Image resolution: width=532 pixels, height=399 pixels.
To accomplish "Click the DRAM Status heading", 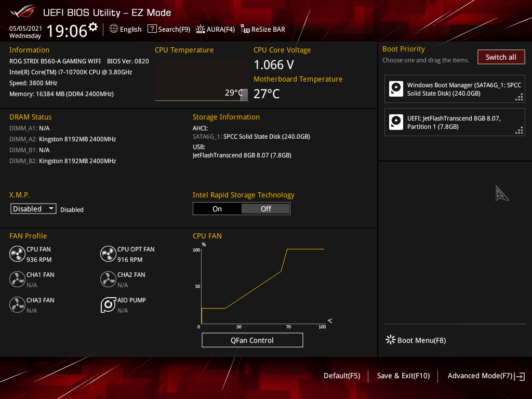I will pyautogui.click(x=31, y=117).
